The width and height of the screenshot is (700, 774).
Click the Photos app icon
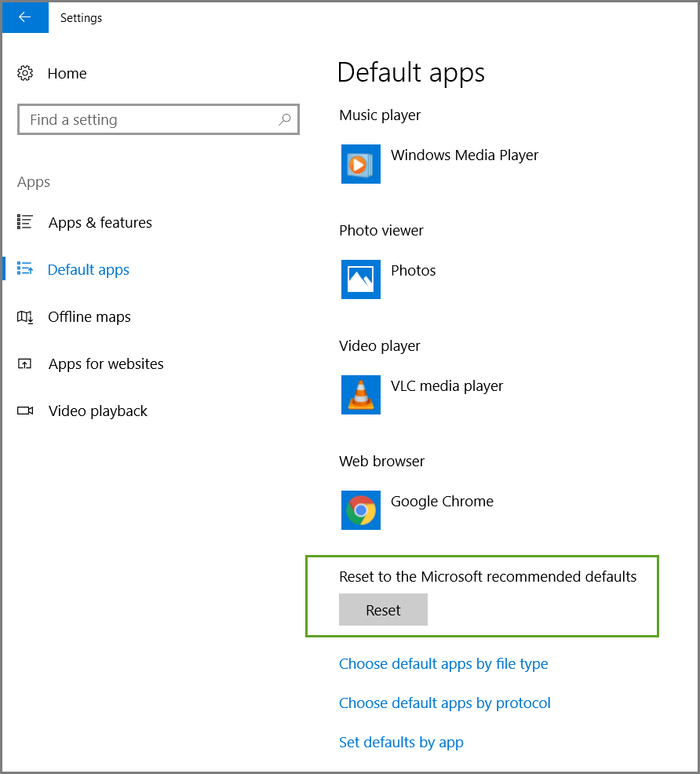361,279
